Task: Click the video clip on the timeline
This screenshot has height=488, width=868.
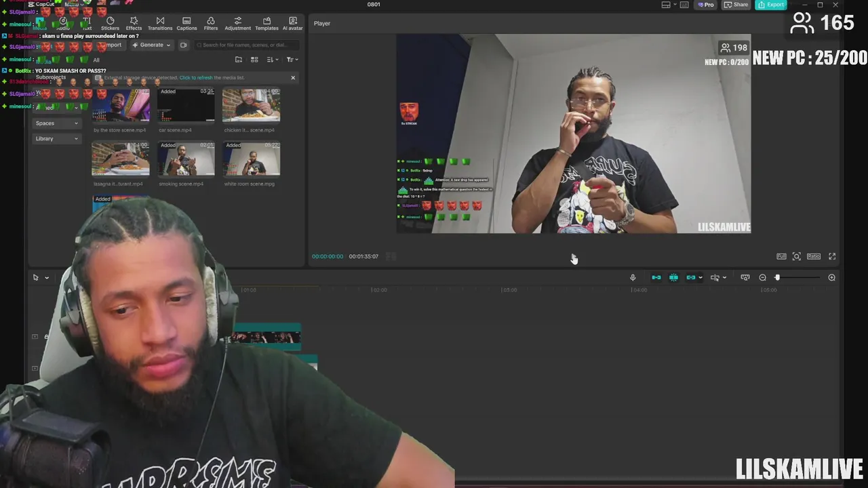Action: click(266, 338)
